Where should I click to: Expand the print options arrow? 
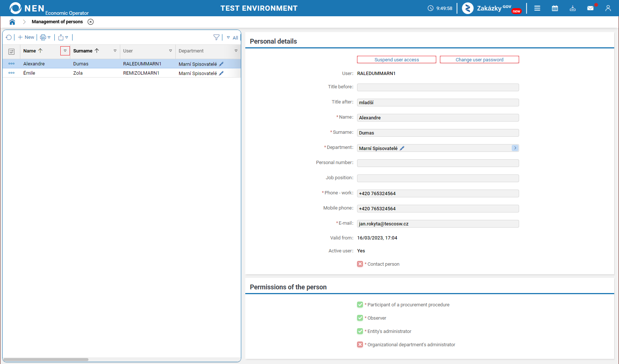pyautogui.click(x=49, y=37)
